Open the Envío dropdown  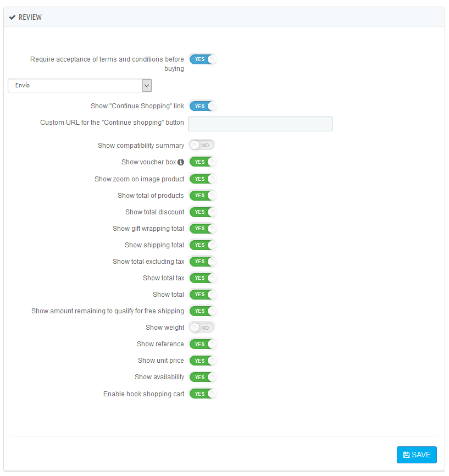click(80, 85)
